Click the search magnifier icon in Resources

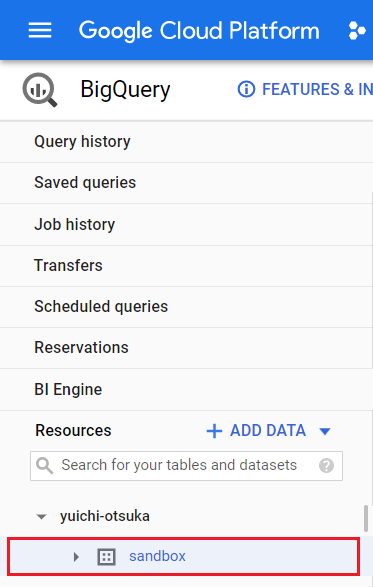(x=45, y=465)
